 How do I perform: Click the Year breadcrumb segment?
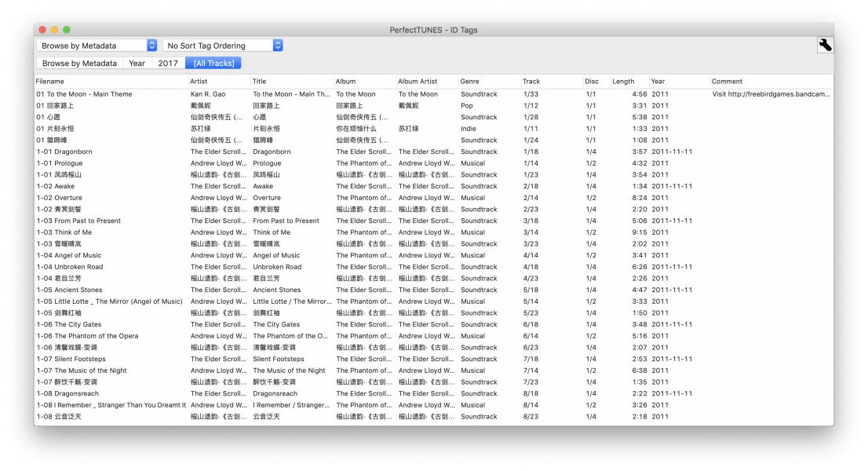point(137,63)
